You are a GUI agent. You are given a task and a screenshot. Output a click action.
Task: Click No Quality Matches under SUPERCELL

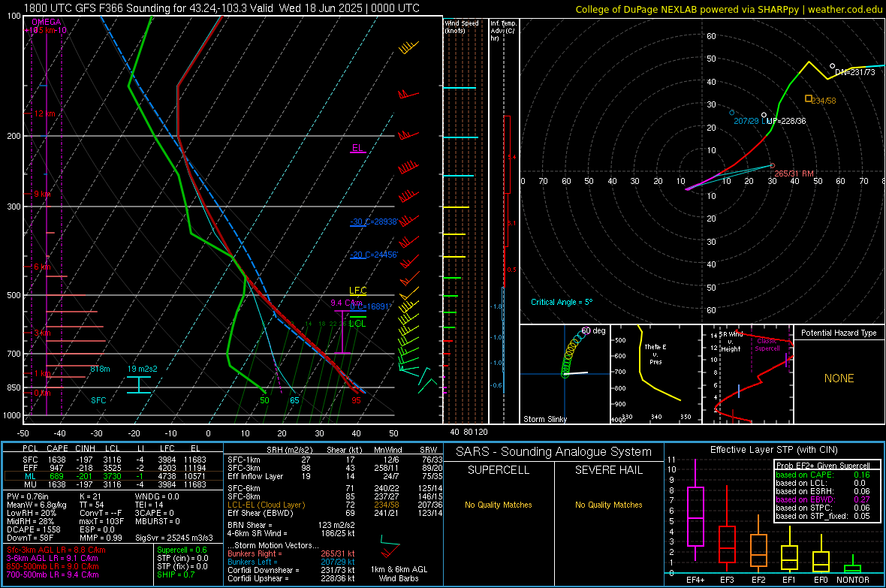click(499, 505)
